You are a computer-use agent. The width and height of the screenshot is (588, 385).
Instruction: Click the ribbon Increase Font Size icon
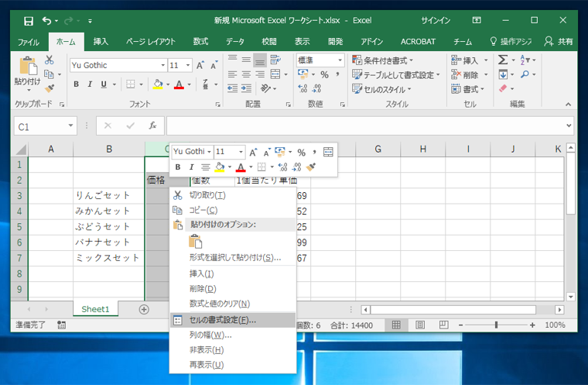[200, 65]
